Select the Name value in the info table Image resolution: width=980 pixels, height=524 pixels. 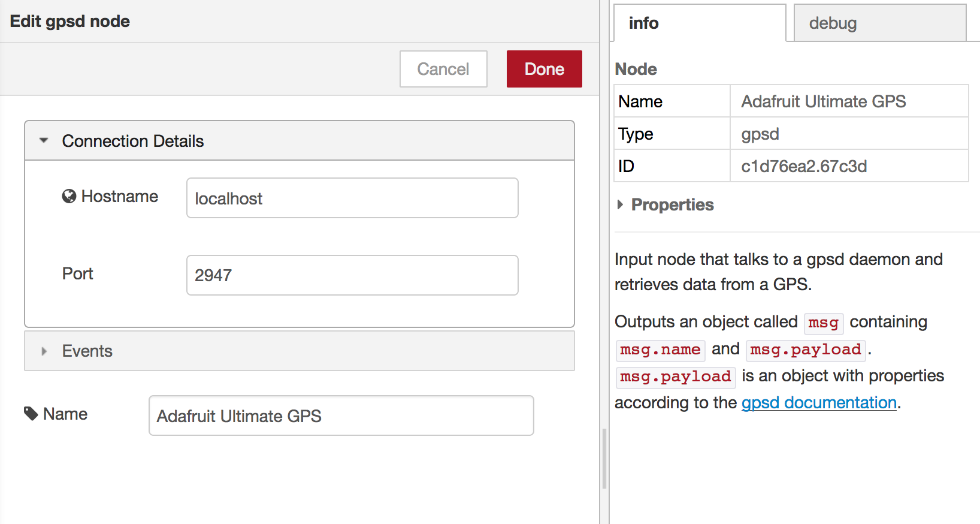[x=824, y=101]
